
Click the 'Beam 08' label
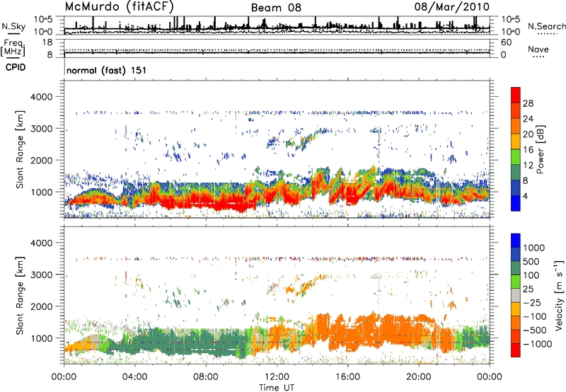pos(276,8)
